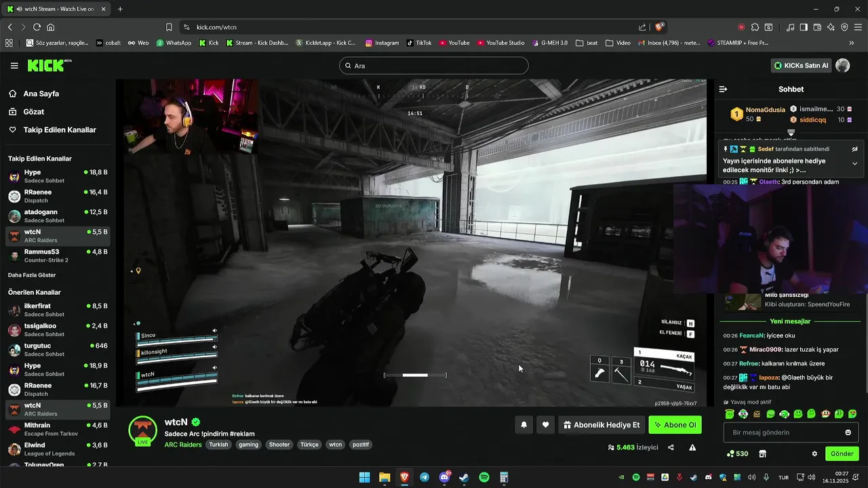
Task: Report the stream with warning icon
Action: [692, 447]
